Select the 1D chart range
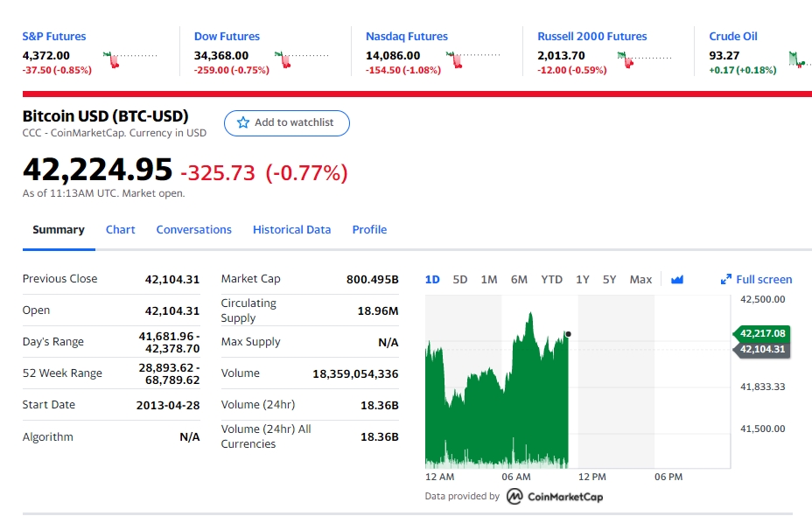This screenshot has height=530, width=812. click(432, 280)
